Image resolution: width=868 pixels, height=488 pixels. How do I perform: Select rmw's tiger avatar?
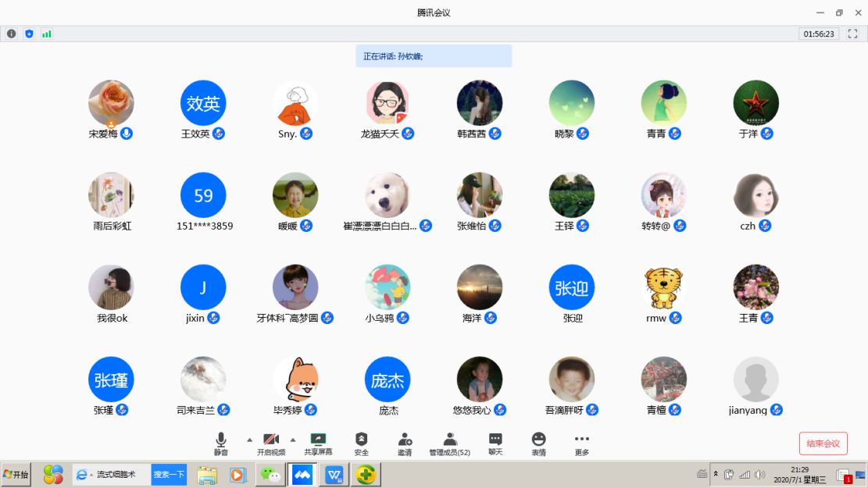[x=664, y=287]
